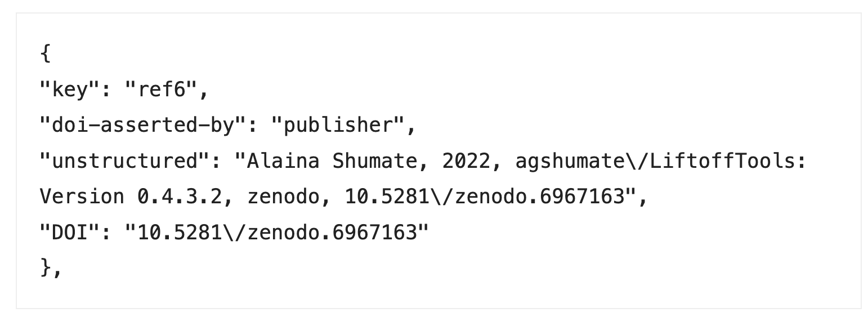Click the "key" property name

pyautogui.click(x=65, y=90)
